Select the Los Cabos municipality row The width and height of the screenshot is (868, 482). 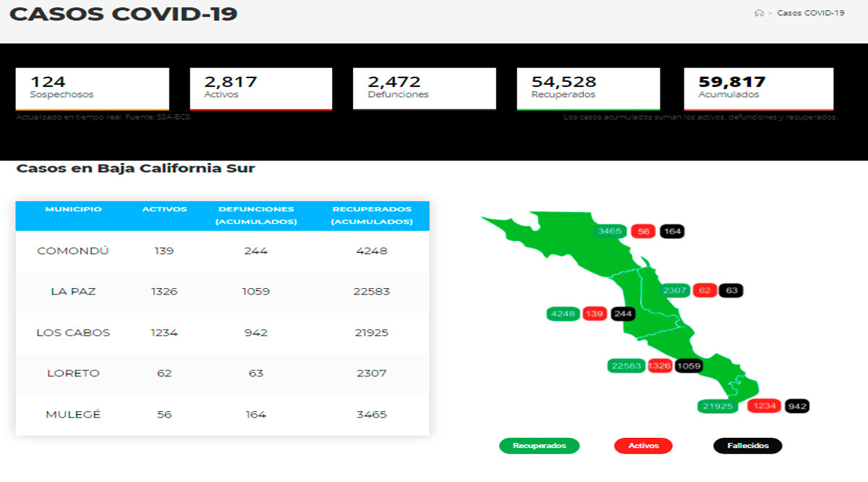(x=222, y=333)
